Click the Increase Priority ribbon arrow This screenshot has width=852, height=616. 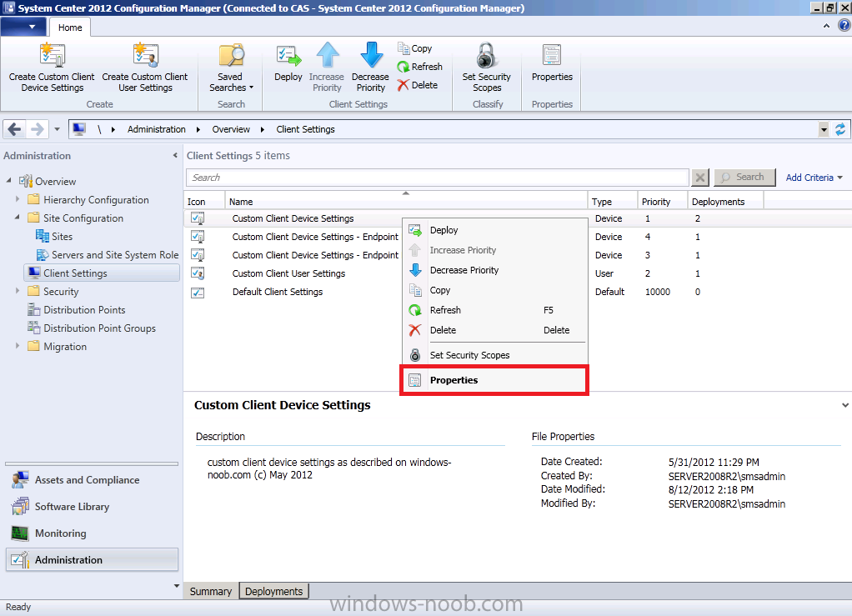click(327, 55)
